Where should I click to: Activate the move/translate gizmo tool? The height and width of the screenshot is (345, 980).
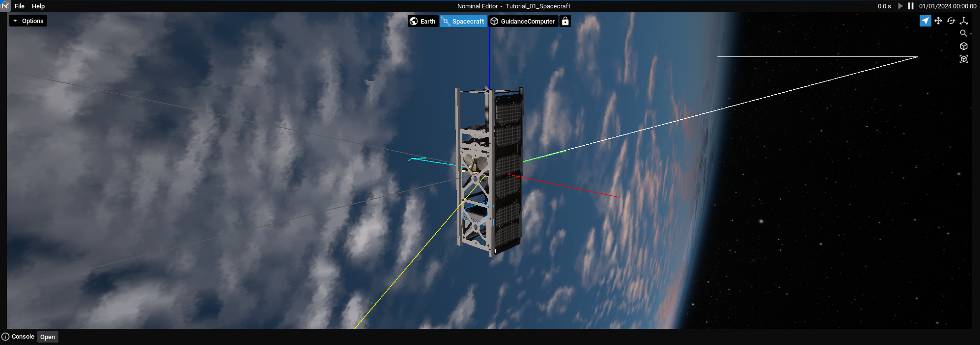938,21
